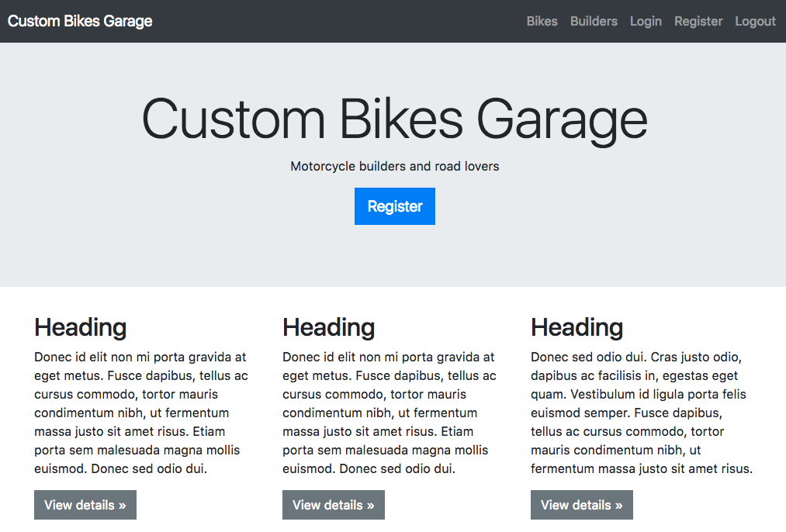
Task: Click the blue Register button
Action: 394,206
